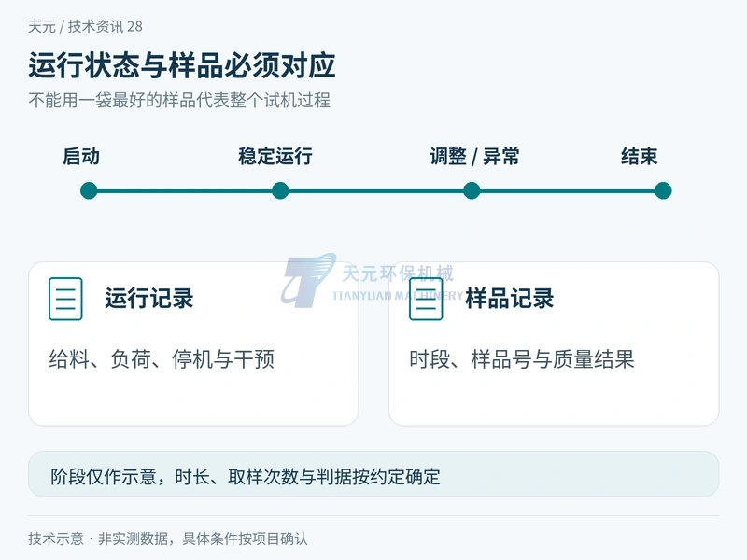Select the 启动 timeline dot
Image resolution: width=747 pixels, height=560 pixels.
pyautogui.click(x=89, y=190)
